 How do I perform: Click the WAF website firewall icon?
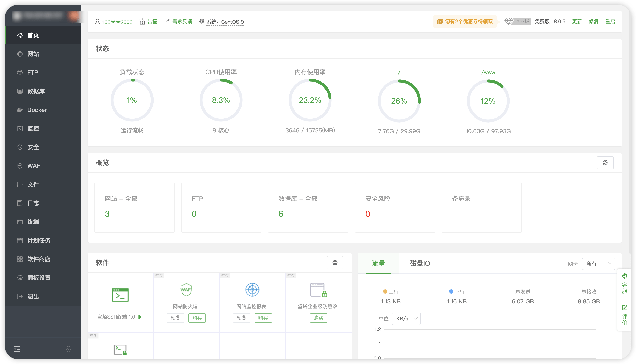(x=186, y=290)
